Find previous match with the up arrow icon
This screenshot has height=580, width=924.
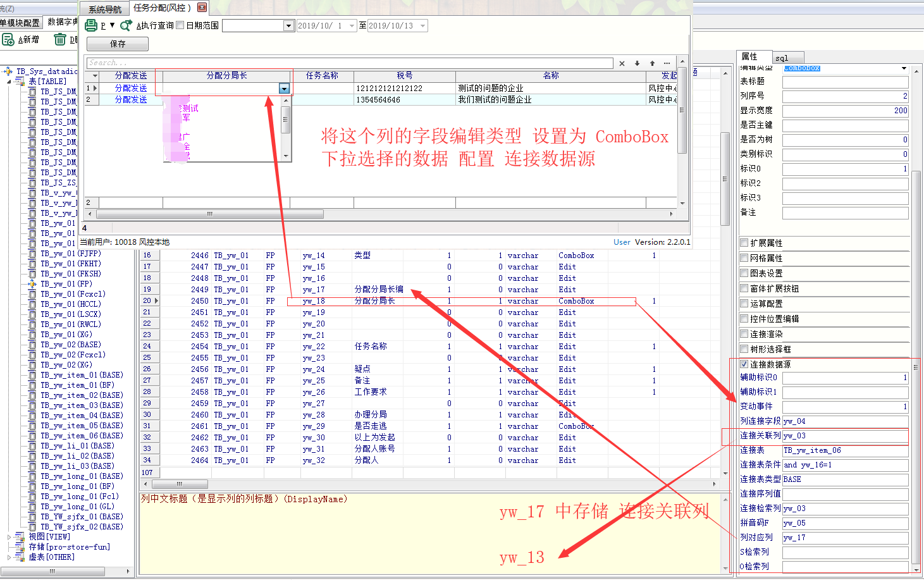coord(652,63)
